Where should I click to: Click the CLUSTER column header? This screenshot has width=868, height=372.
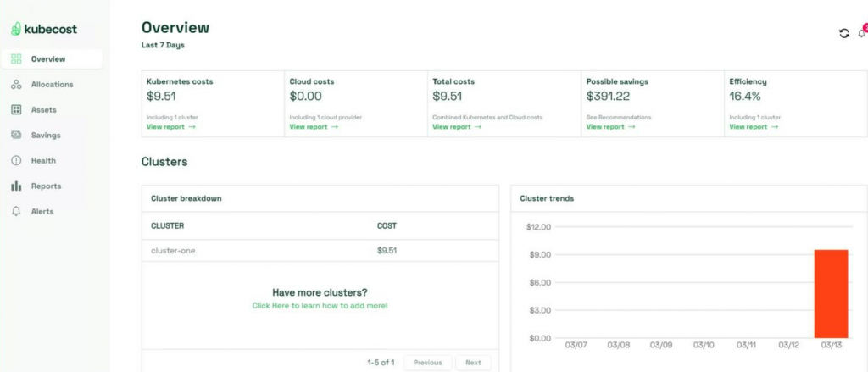pos(168,226)
